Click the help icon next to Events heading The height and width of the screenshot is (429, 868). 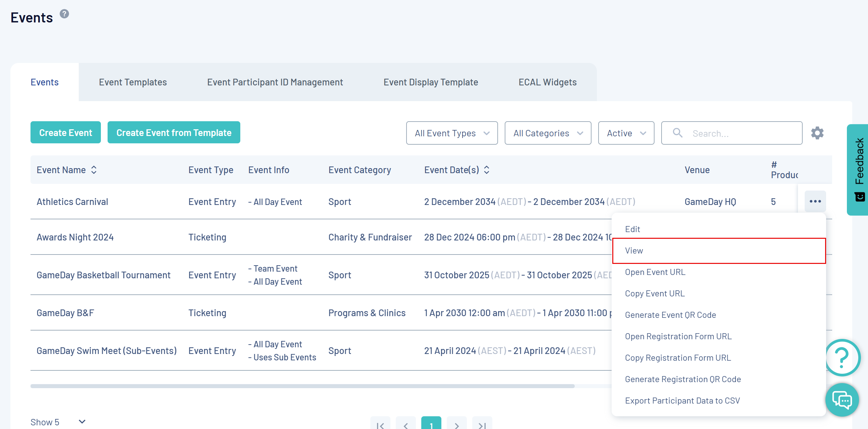pos(64,14)
